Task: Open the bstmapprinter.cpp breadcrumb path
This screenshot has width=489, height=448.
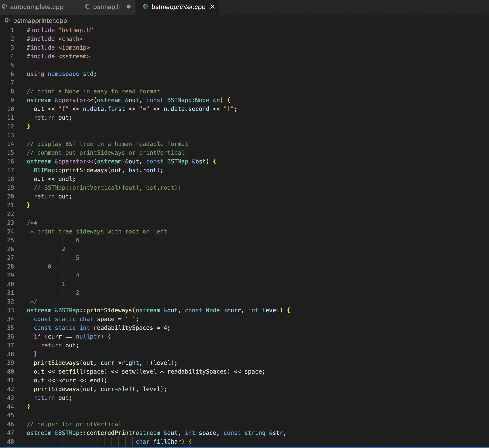Action: (40, 21)
